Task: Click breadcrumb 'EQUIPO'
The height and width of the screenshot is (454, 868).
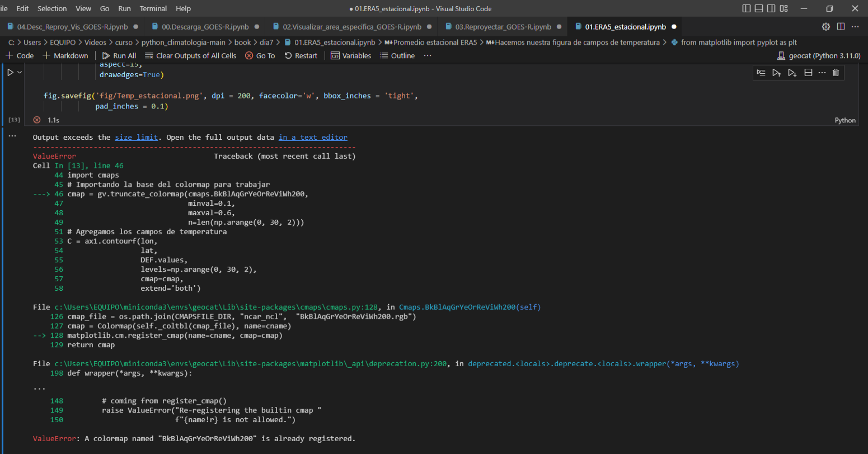Action: [63, 42]
